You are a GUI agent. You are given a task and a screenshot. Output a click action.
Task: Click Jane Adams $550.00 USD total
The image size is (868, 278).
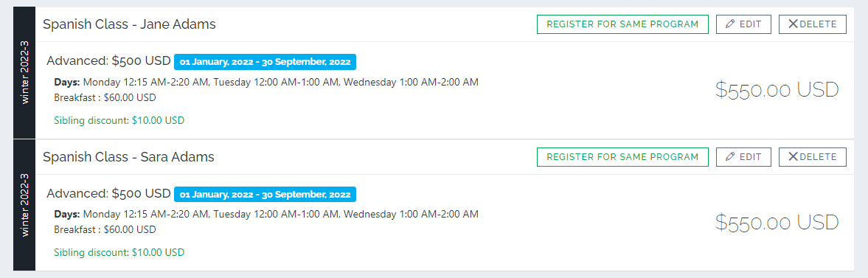[x=777, y=90]
